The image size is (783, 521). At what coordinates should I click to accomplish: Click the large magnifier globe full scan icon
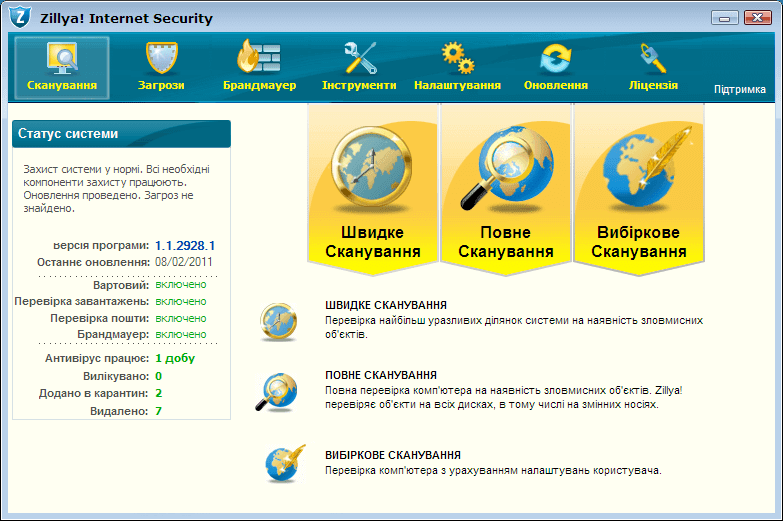(x=506, y=167)
